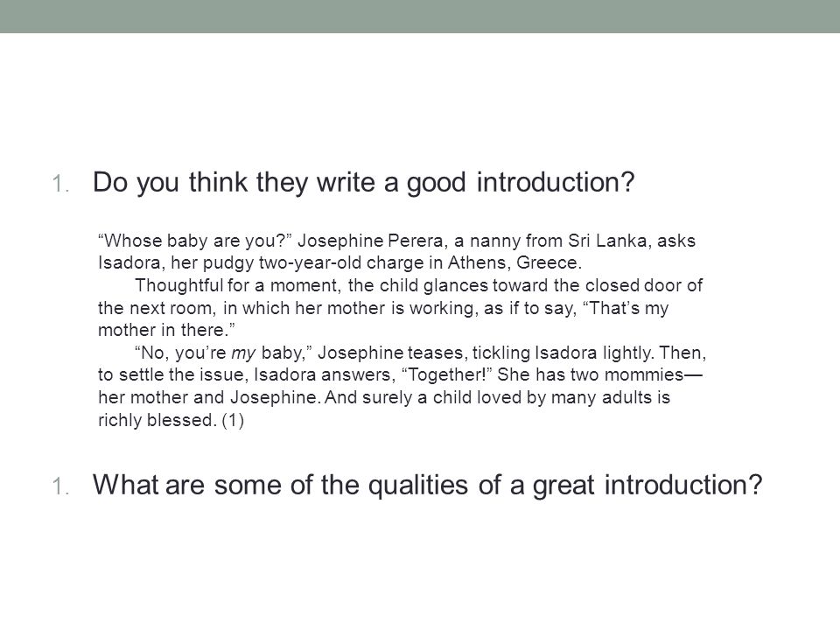Click the quote "Whose baby are you?"
The width and height of the screenshot is (840, 630).
[x=194, y=241]
